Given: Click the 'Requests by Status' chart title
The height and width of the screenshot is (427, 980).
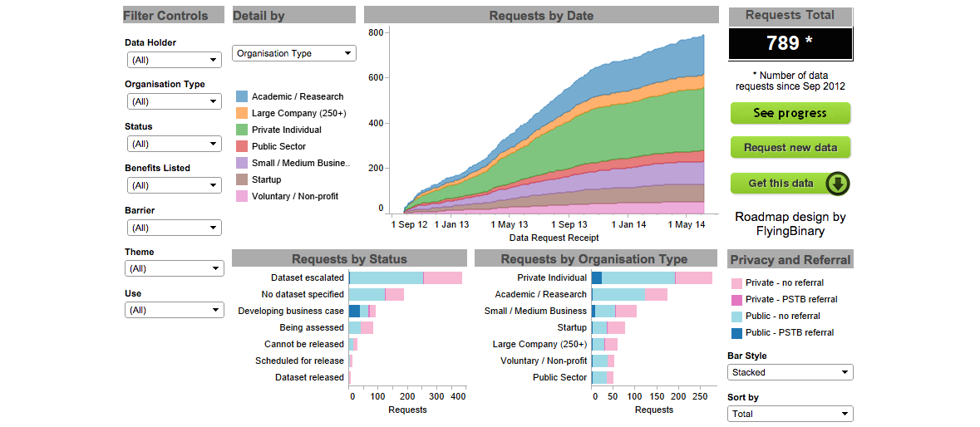Looking at the screenshot, I should [x=349, y=259].
